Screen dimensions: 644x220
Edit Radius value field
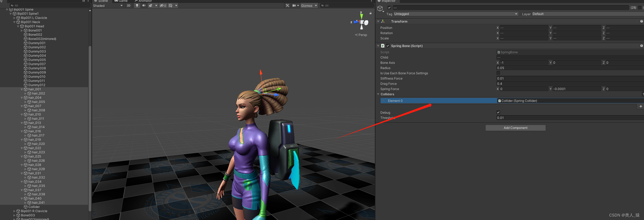(x=570, y=68)
